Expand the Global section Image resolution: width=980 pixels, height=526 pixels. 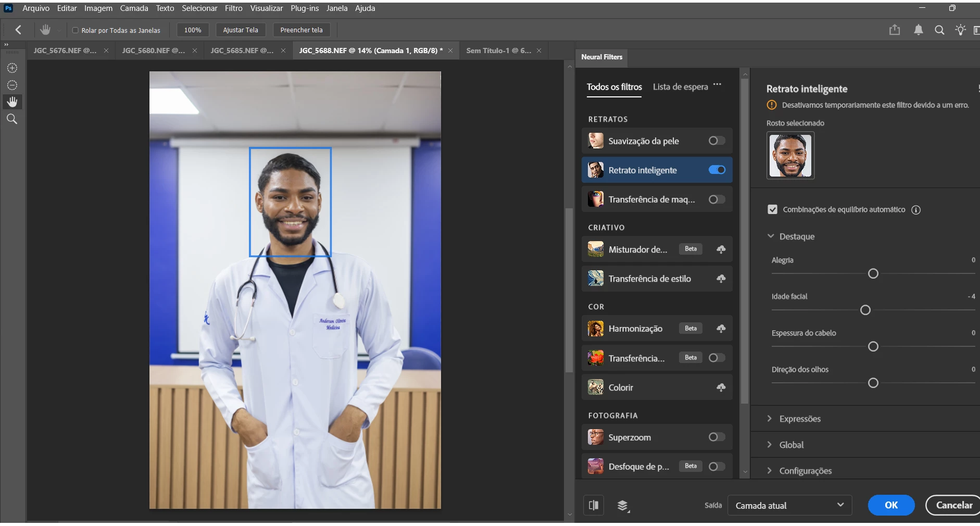(770, 444)
